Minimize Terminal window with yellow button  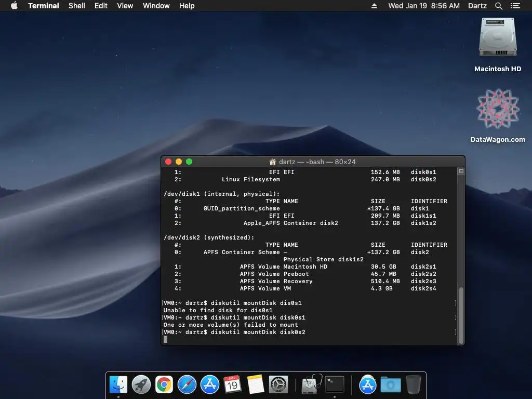click(x=179, y=162)
